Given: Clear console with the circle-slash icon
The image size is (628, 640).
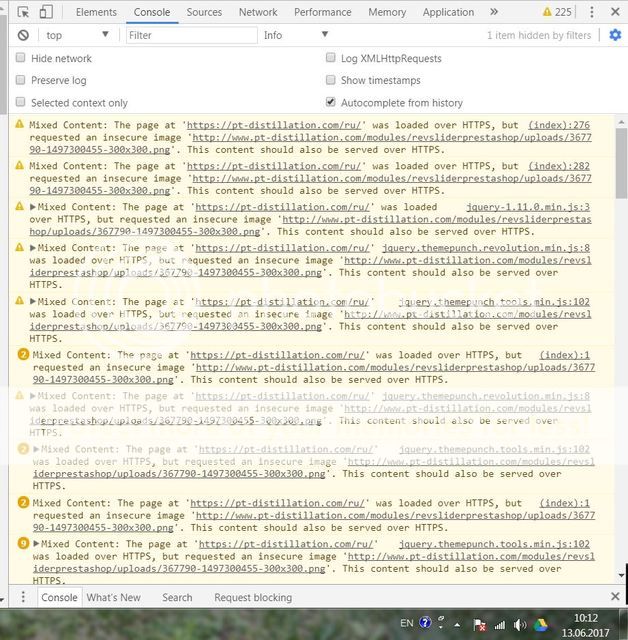Looking at the screenshot, I should coord(23,35).
